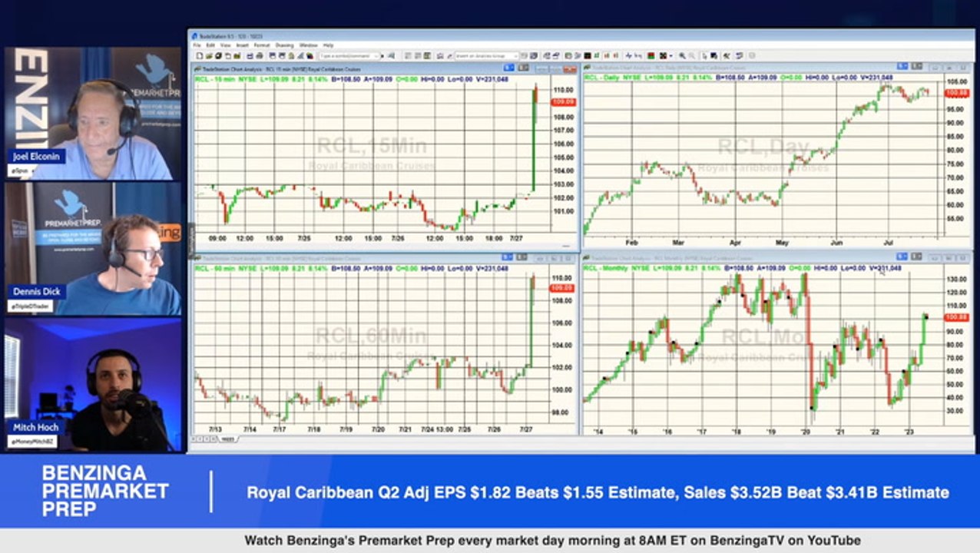
Task: Click the Zoom In magnifier icon
Action: pyautogui.click(x=682, y=56)
